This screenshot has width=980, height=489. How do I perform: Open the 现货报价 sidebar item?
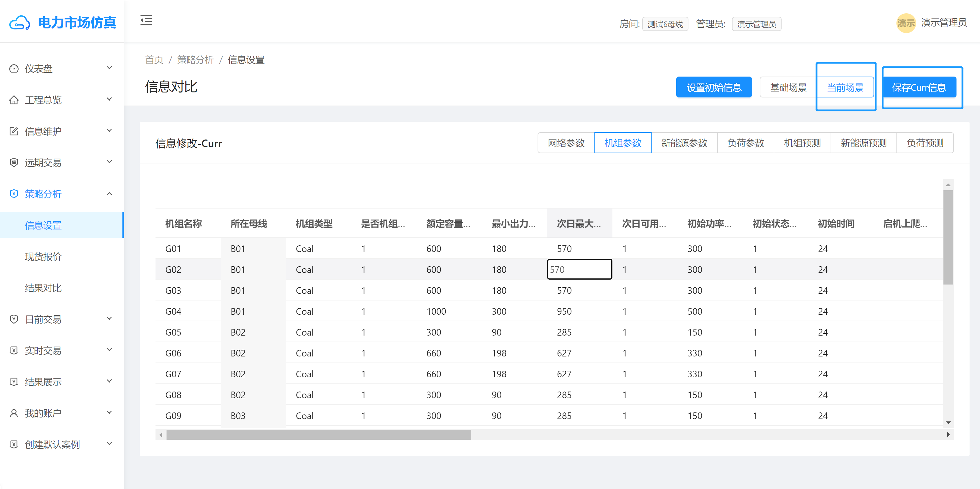[x=62, y=257]
